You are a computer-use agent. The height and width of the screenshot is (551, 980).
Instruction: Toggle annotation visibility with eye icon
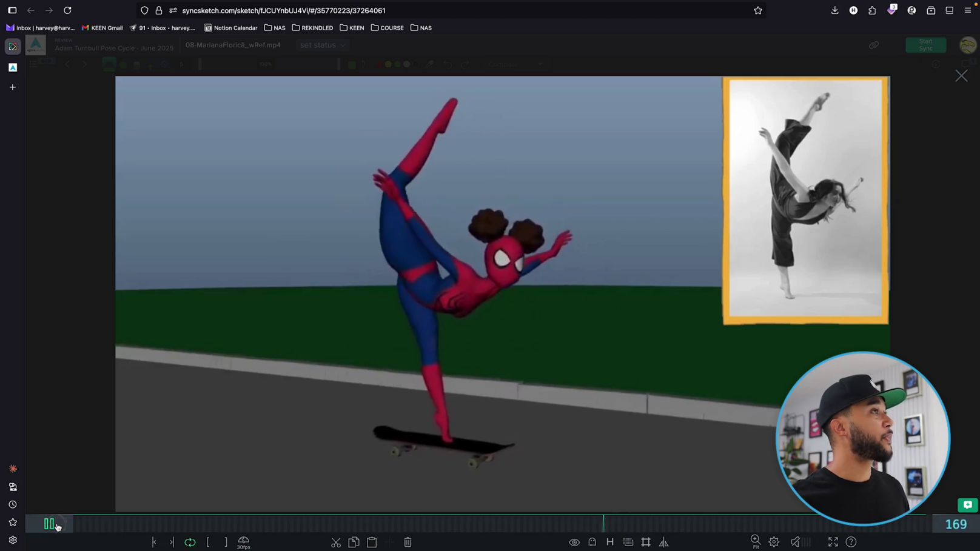[574, 542]
